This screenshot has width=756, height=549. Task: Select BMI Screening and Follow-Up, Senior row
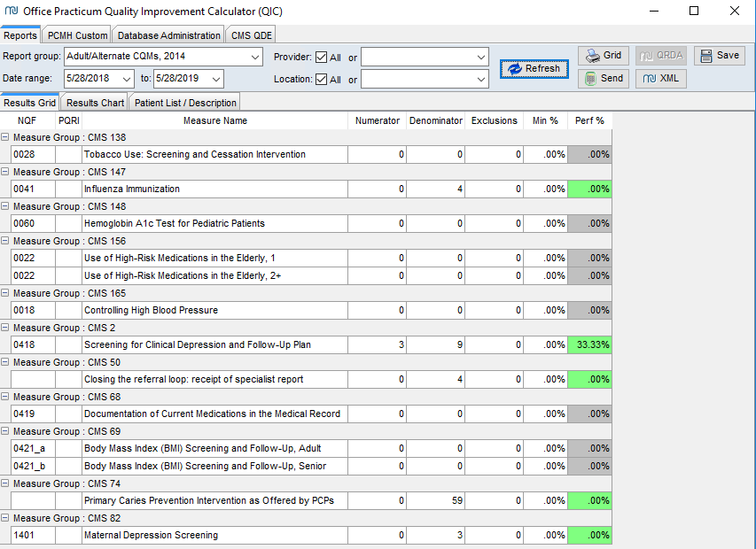pyautogui.click(x=311, y=466)
